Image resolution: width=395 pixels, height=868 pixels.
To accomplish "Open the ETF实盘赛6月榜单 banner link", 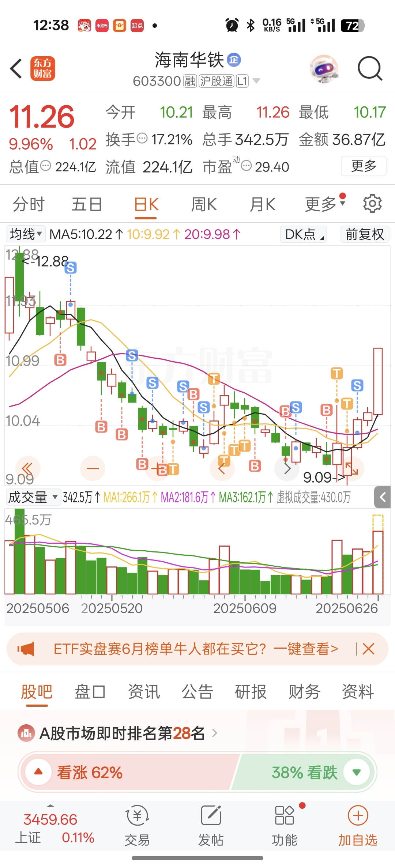I will tap(196, 649).
